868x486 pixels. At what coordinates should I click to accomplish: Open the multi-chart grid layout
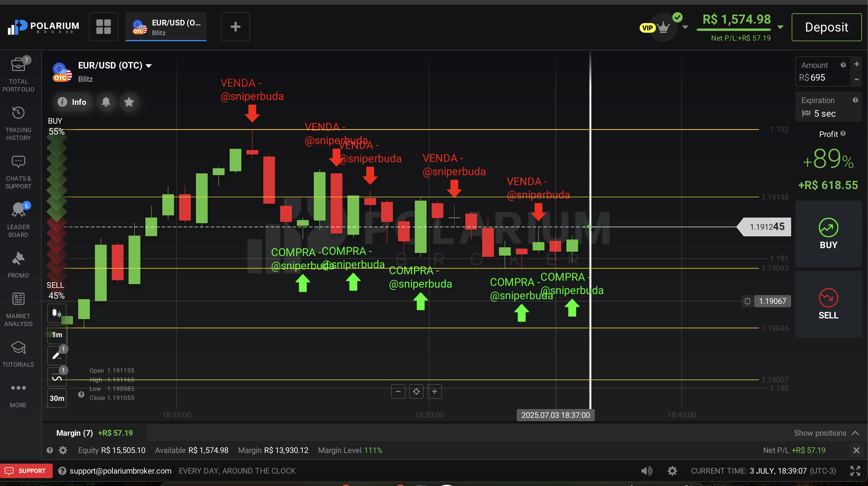coord(104,27)
